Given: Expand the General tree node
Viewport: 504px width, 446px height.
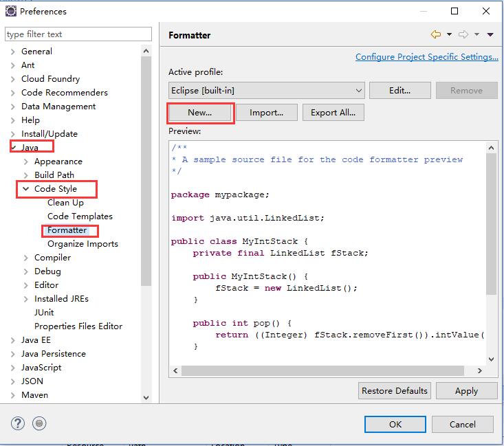Looking at the screenshot, I should (x=13, y=52).
